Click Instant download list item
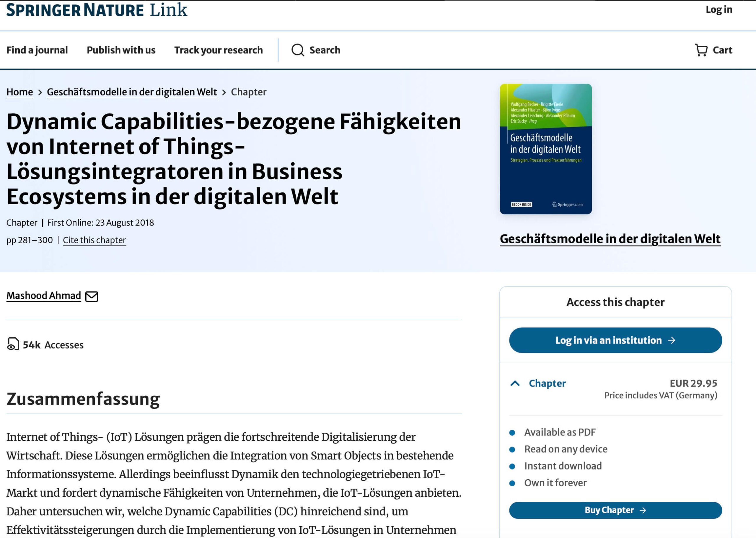This screenshot has height=538, width=756. coord(563,466)
